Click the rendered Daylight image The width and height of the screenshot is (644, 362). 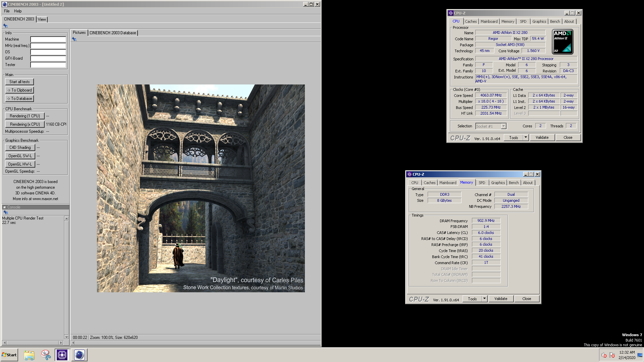[201, 188]
